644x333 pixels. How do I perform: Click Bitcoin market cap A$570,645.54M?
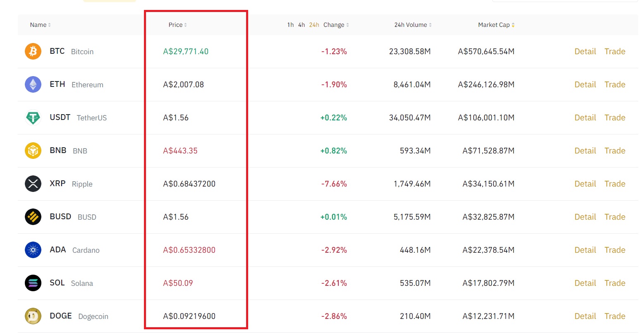click(x=486, y=51)
